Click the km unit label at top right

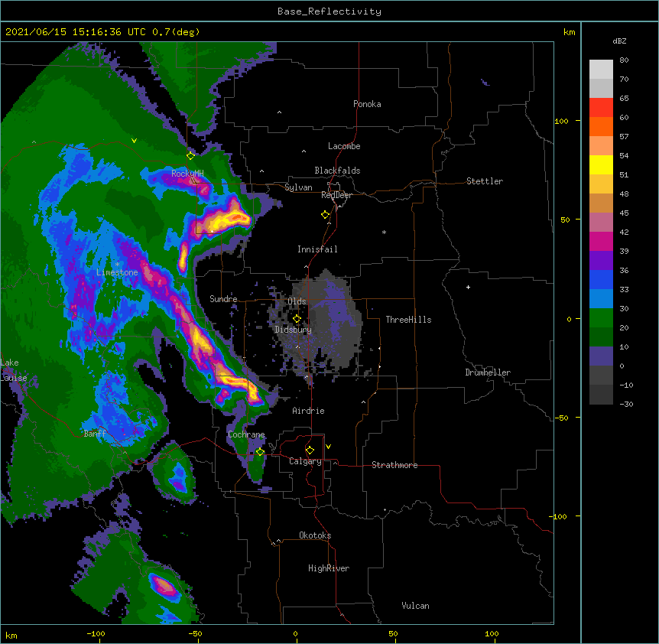pos(569,32)
